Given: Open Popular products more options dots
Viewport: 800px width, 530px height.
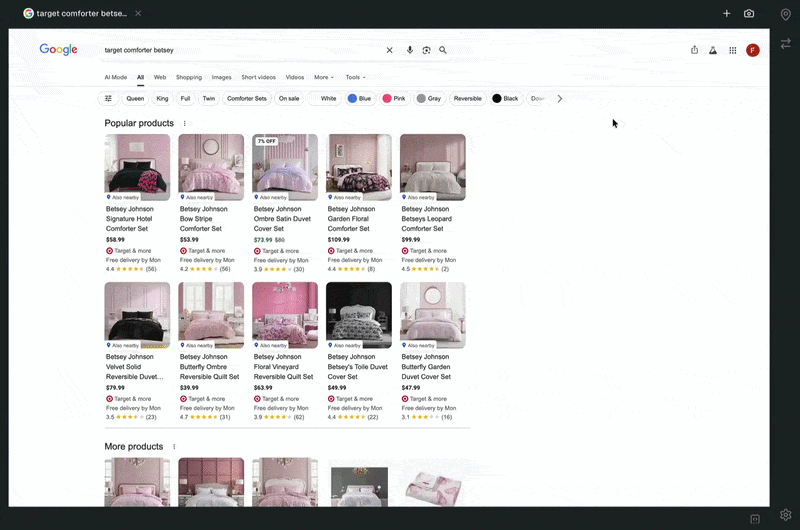Looking at the screenshot, I should pyautogui.click(x=185, y=123).
